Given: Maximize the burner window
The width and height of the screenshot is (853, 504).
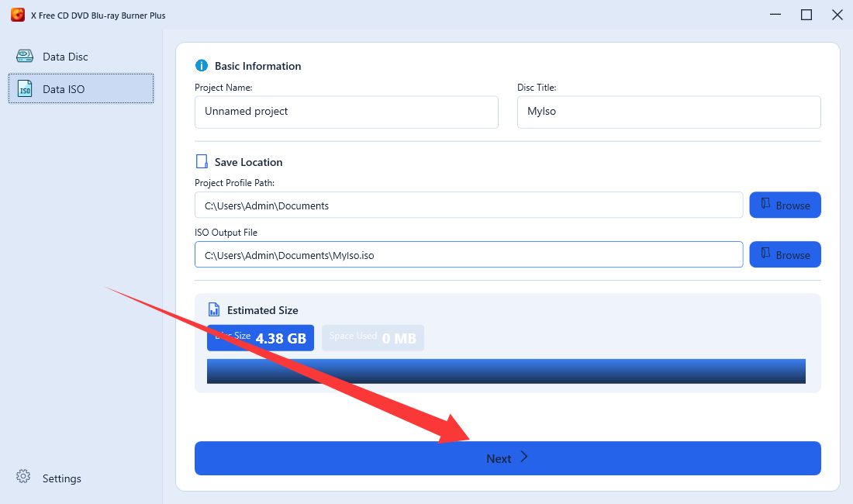Looking at the screenshot, I should coord(806,15).
